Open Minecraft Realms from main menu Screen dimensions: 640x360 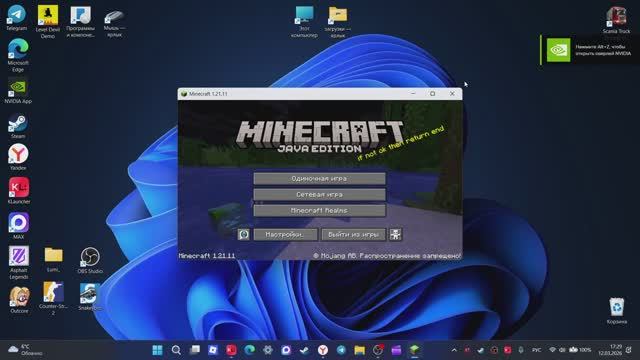pos(319,211)
